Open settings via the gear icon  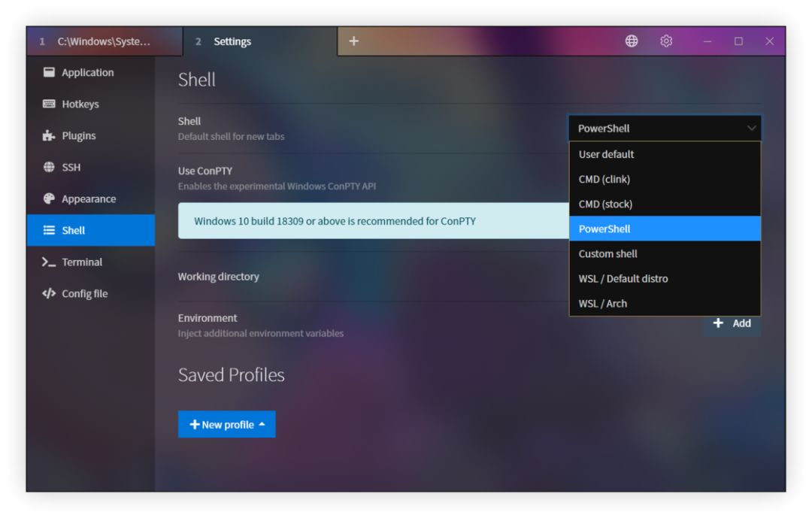point(666,41)
